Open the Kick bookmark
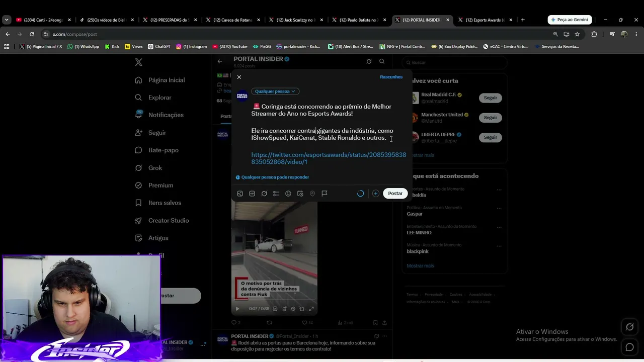Screen dimensions: 644x362 point(112,47)
